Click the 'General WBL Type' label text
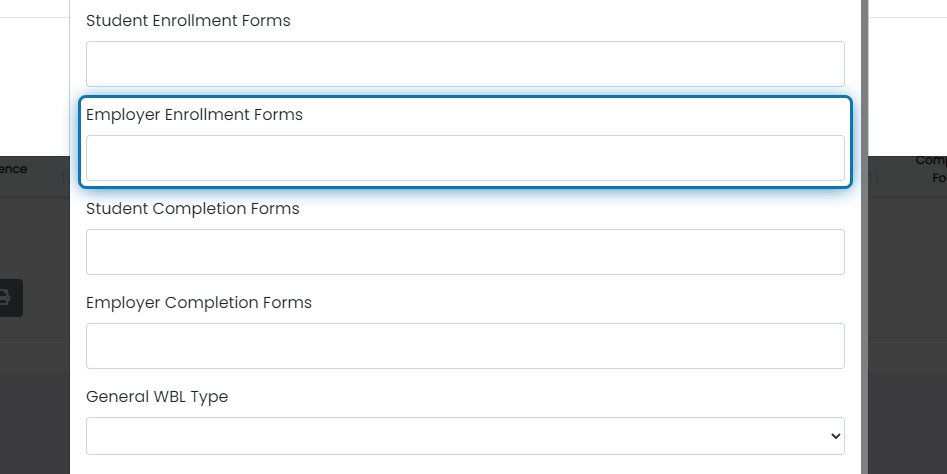 [157, 397]
